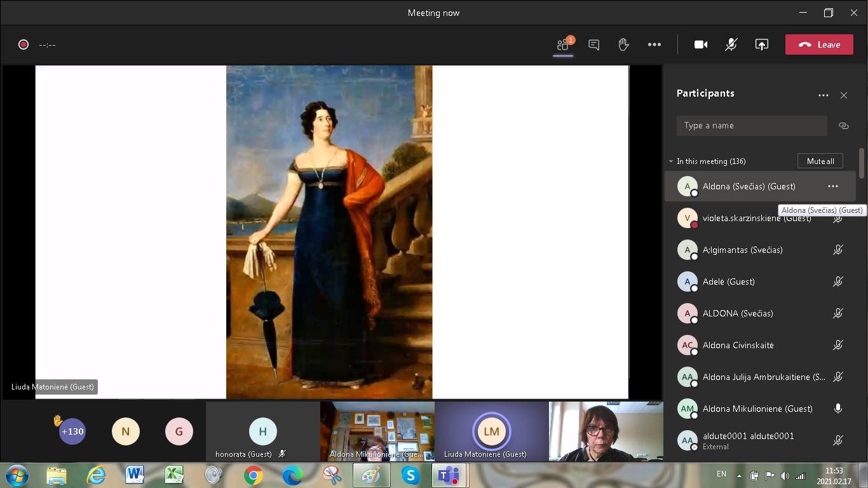Toggle the recording indicator button

pos(24,44)
